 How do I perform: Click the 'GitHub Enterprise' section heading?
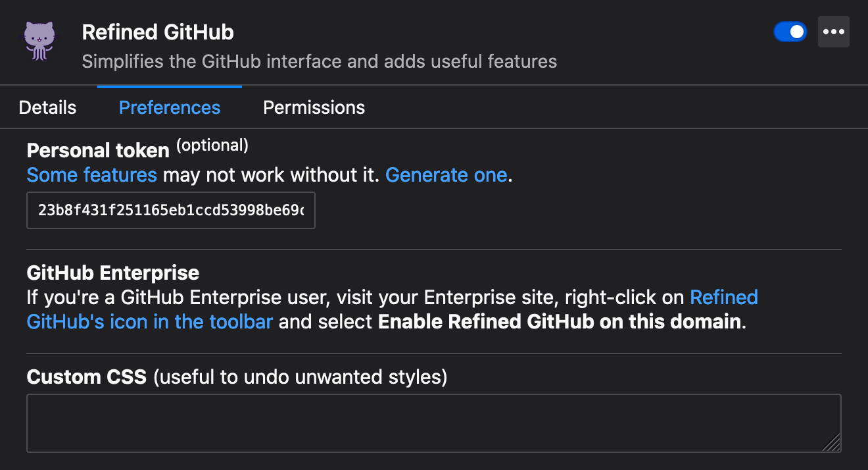[x=112, y=273]
